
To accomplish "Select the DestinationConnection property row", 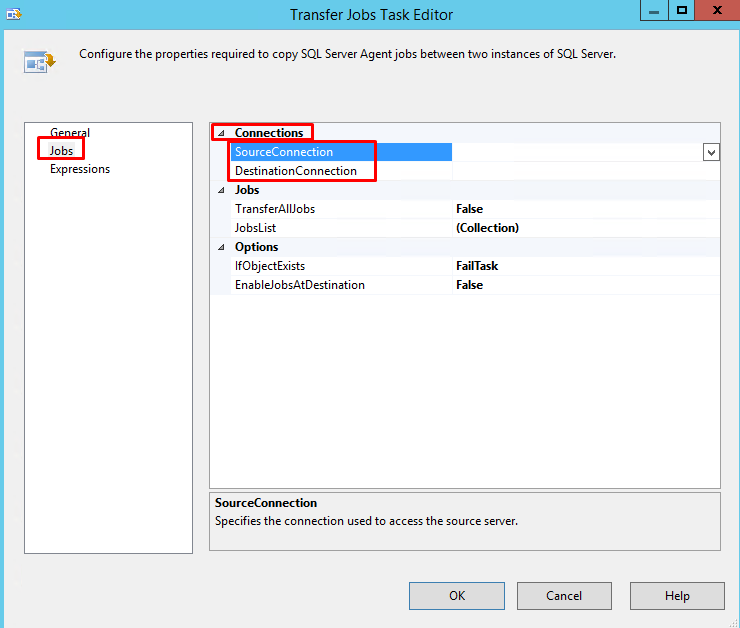I will 296,171.
